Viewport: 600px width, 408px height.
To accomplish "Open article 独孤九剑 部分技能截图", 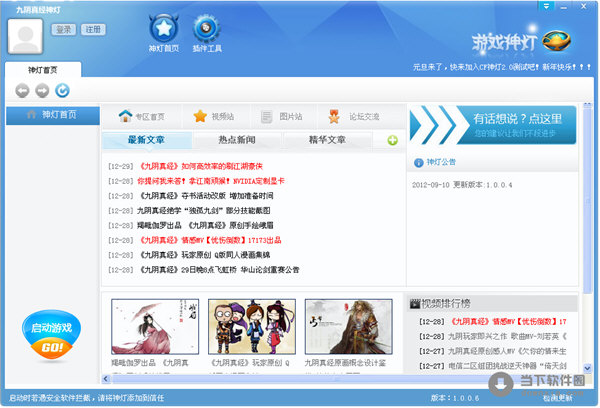I will tap(204, 211).
